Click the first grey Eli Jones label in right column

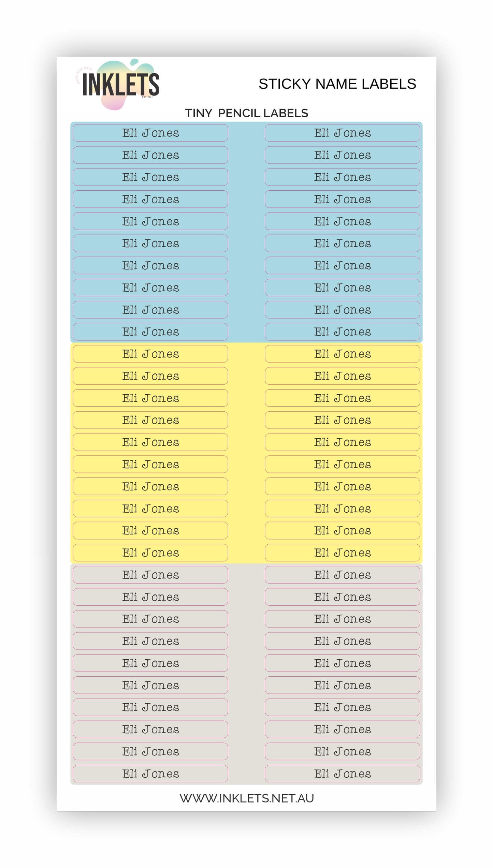(x=342, y=575)
